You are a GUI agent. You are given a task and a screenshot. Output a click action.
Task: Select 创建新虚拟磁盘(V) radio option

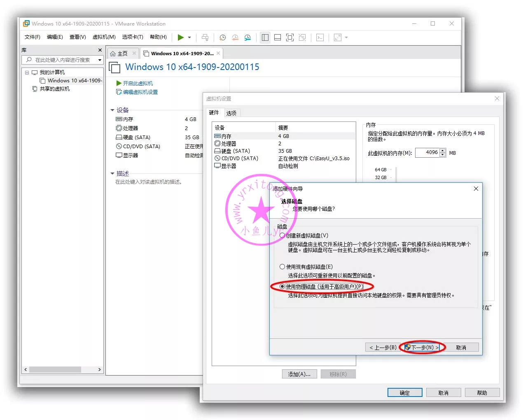point(283,236)
